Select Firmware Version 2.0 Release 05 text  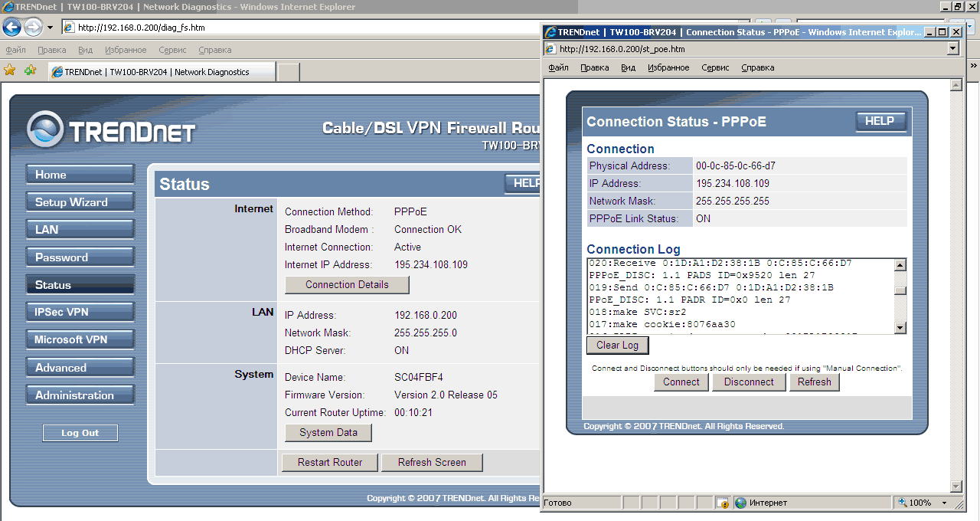point(446,395)
